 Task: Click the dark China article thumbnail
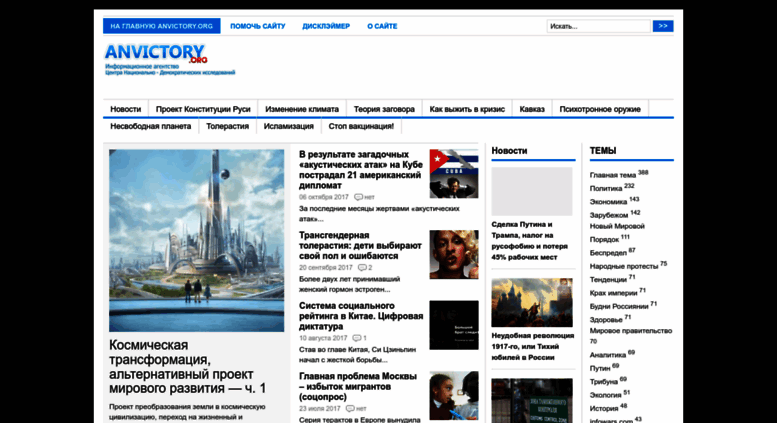[x=454, y=325]
